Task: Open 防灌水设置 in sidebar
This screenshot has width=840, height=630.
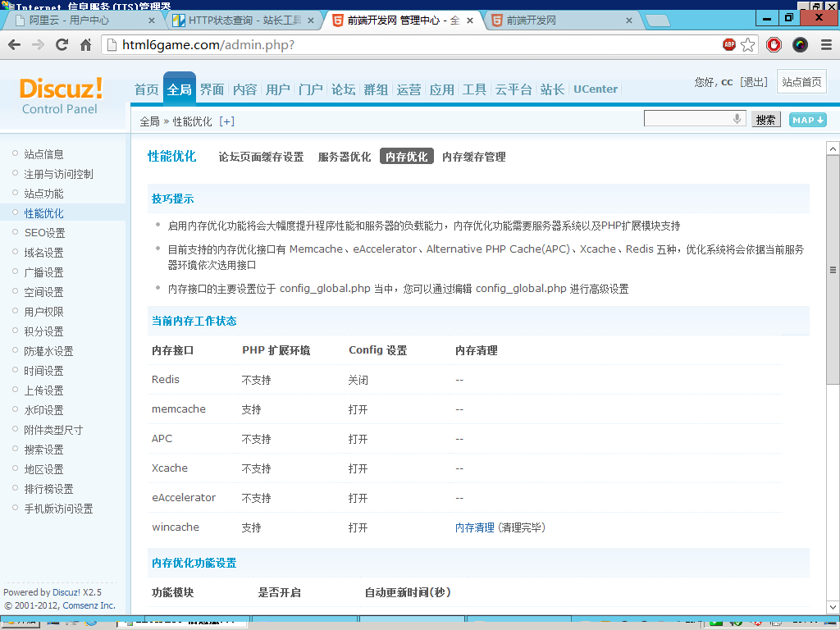Action: click(48, 351)
